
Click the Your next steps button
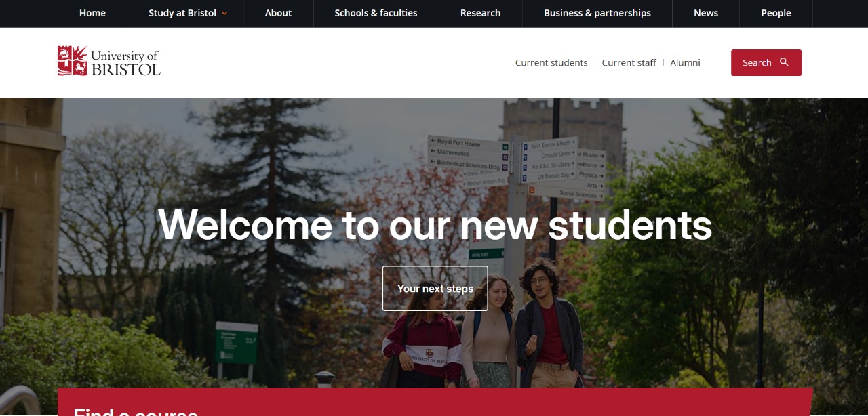[435, 288]
